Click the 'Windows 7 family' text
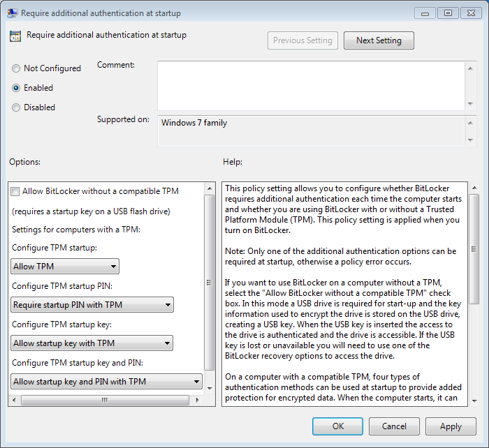489x448 pixels. coord(194,123)
